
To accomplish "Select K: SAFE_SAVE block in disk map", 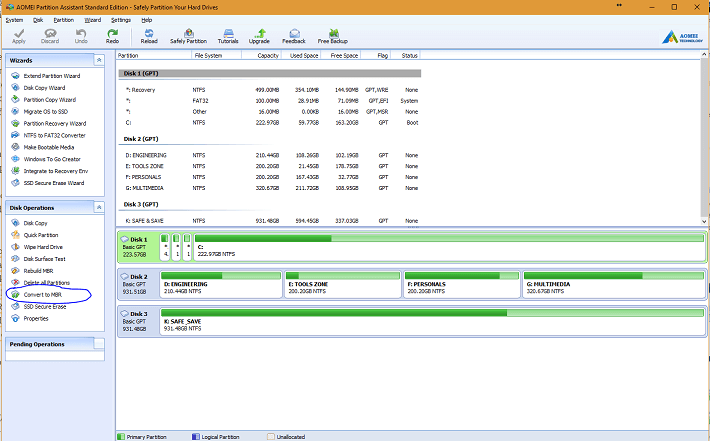I will (432, 321).
